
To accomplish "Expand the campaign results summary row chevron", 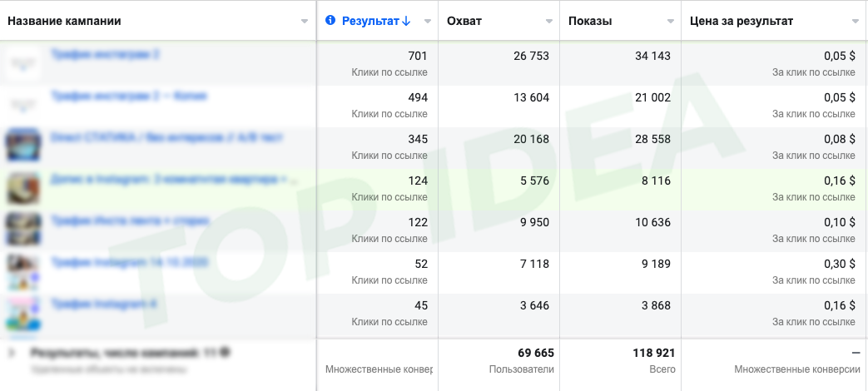I will pyautogui.click(x=12, y=353).
